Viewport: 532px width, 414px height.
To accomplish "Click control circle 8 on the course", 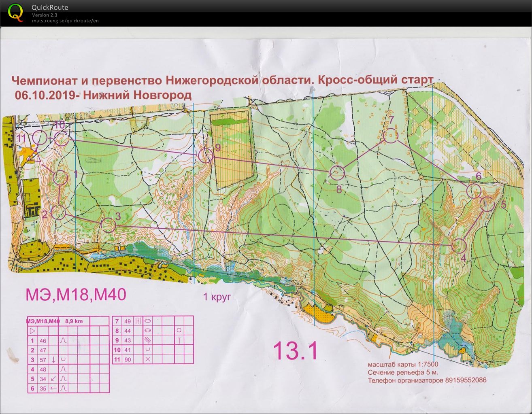I will (337, 173).
